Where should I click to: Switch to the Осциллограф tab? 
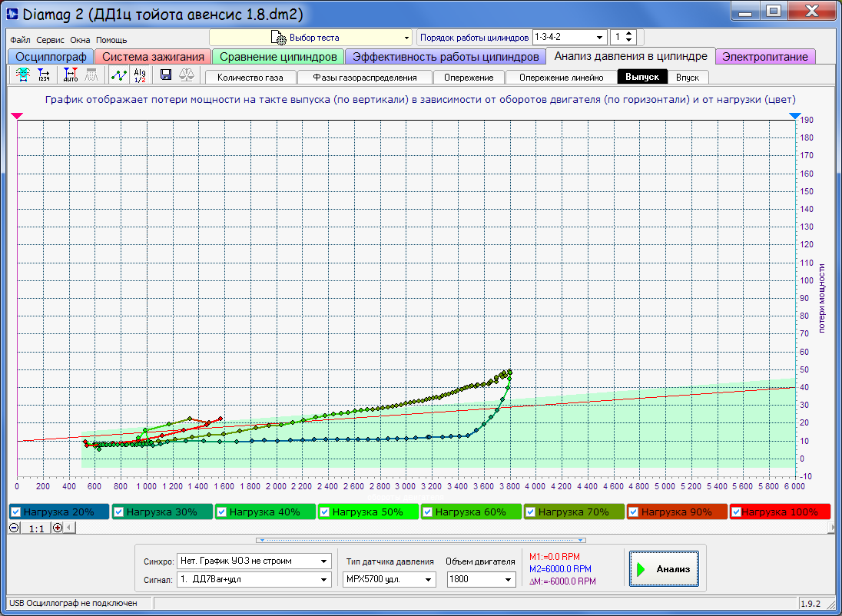coord(51,56)
